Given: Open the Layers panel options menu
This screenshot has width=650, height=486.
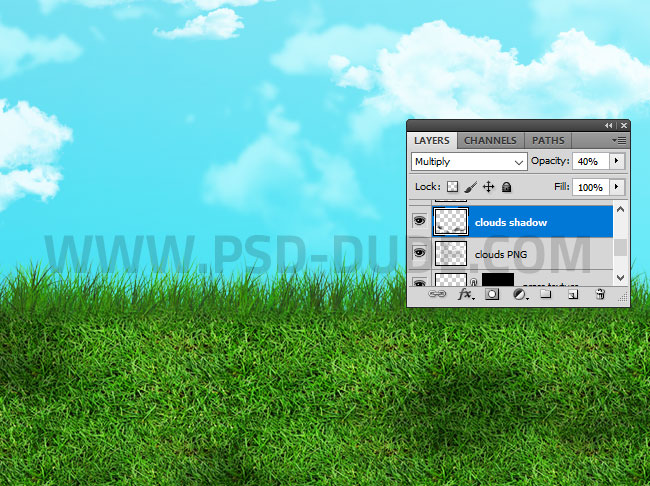Looking at the screenshot, I should pyautogui.click(x=622, y=140).
